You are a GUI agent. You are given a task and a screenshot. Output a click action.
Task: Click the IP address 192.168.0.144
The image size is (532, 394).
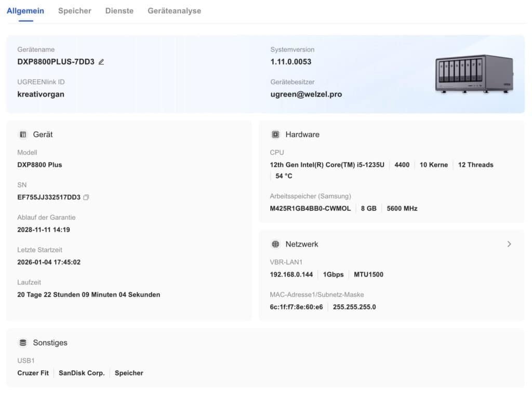coord(291,275)
